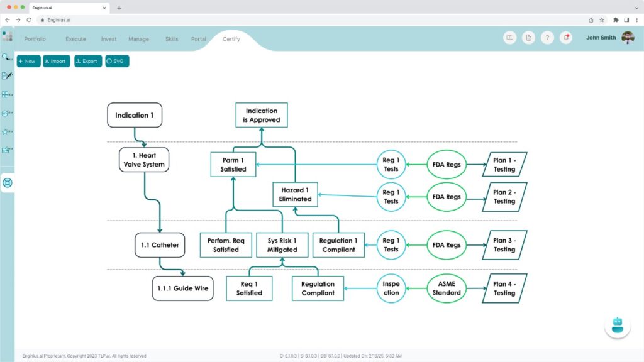Bookmark page with browser star icon
The image size is (644, 362).
(x=602, y=19)
